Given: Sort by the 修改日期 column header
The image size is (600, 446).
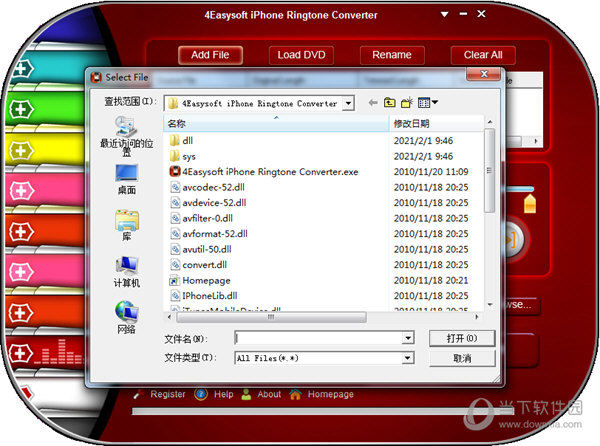Looking at the screenshot, I should [x=436, y=124].
